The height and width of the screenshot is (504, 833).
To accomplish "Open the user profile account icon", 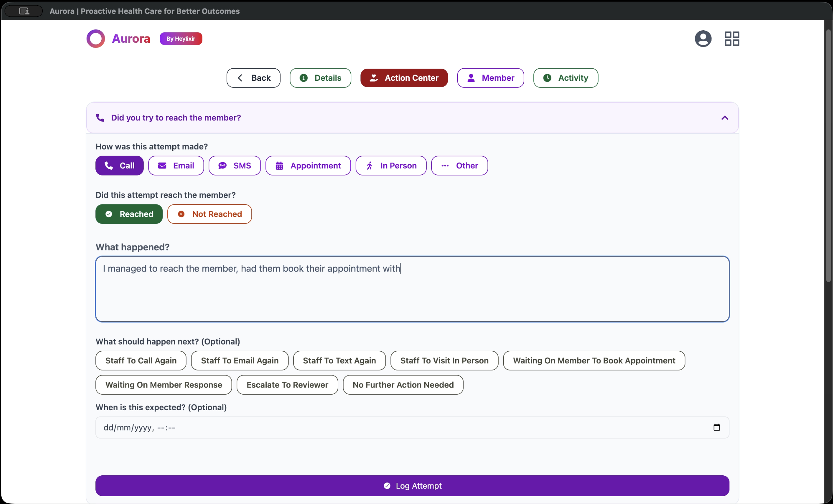I will click(x=703, y=38).
